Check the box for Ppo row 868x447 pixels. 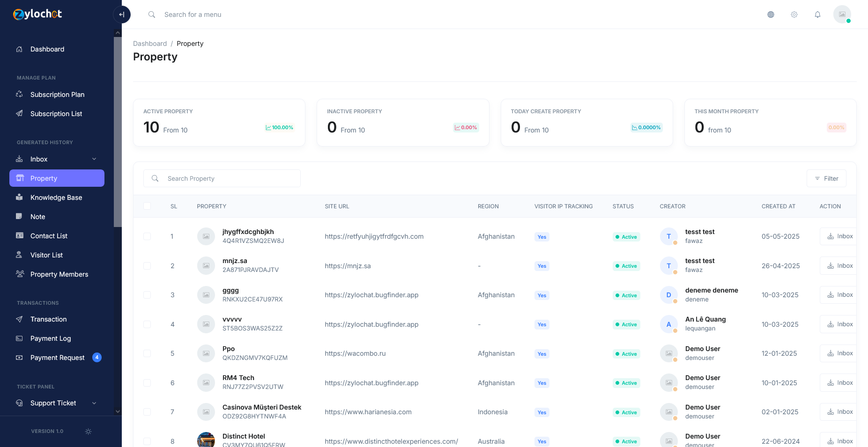point(147,353)
